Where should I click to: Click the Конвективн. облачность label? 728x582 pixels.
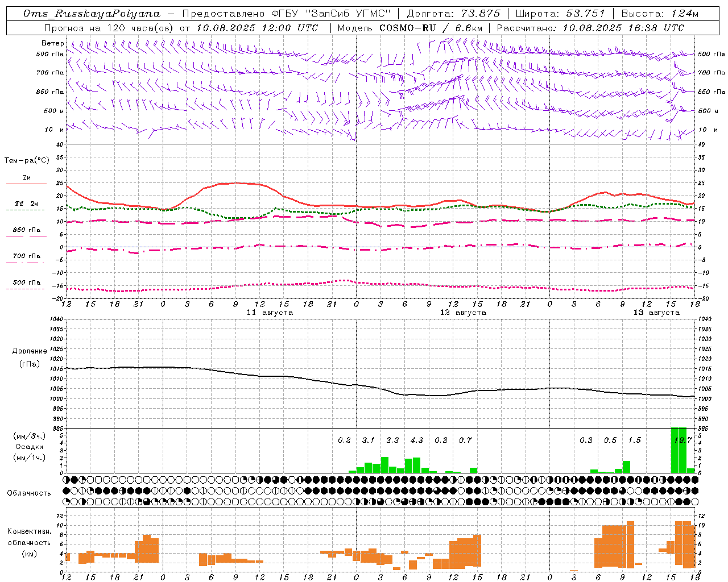click(29, 537)
